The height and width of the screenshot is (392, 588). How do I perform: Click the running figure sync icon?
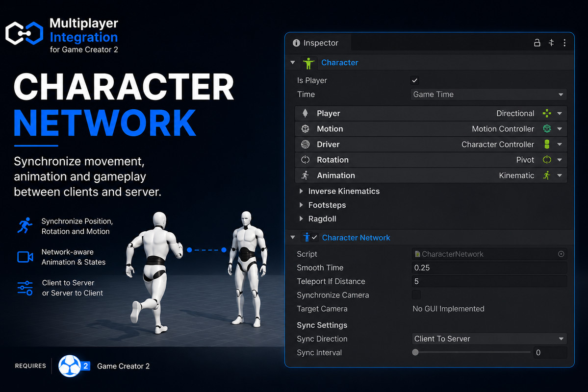[x=25, y=225]
